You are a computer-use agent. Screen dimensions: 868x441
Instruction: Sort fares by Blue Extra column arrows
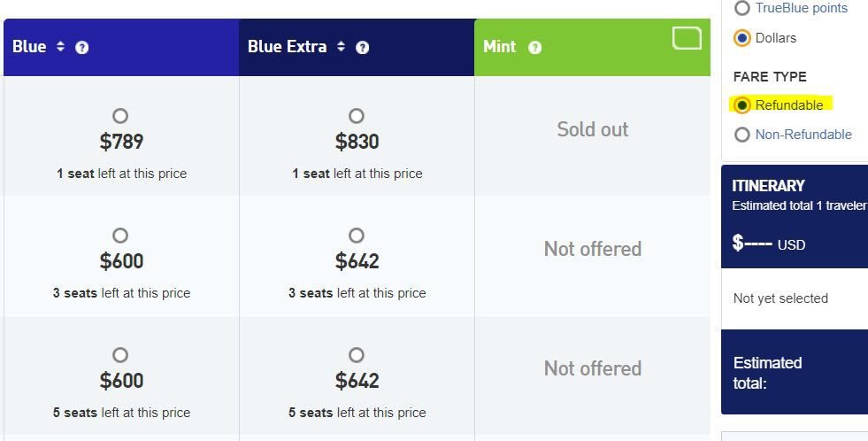tap(341, 47)
